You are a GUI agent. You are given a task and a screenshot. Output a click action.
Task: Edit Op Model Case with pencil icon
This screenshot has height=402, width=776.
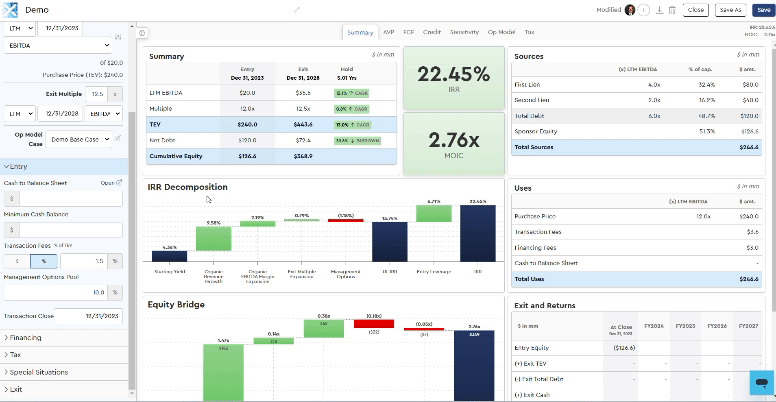(x=118, y=139)
